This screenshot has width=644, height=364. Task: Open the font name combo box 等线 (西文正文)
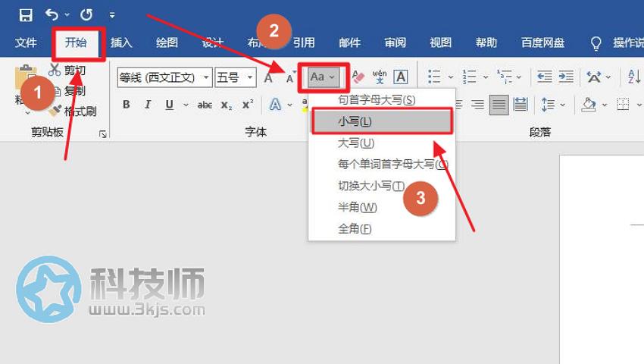pyautogui.click(x=164, y=77)
